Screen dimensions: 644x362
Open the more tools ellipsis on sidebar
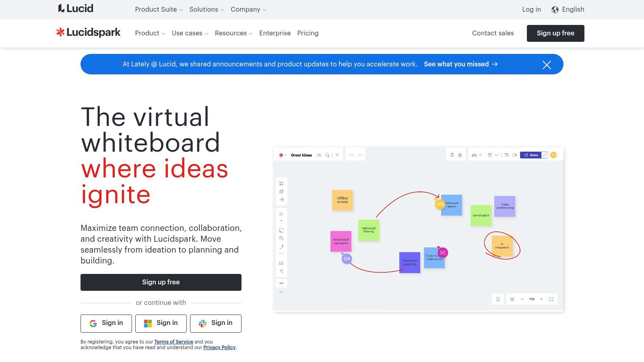281,283
